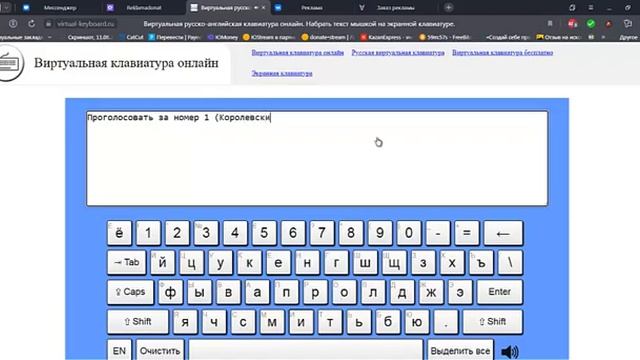Open Виртуальная клавиатура бесплатно link
This screenshot has height=360, width=640.
coord(502,53)
